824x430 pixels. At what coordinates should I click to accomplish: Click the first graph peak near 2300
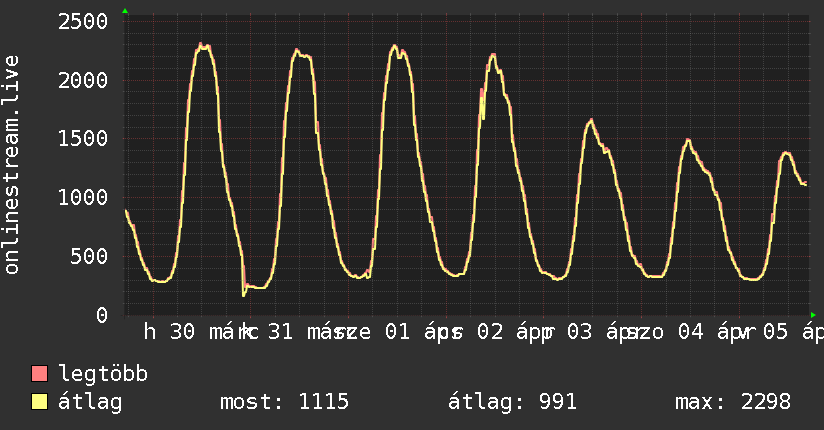(204, 46)
